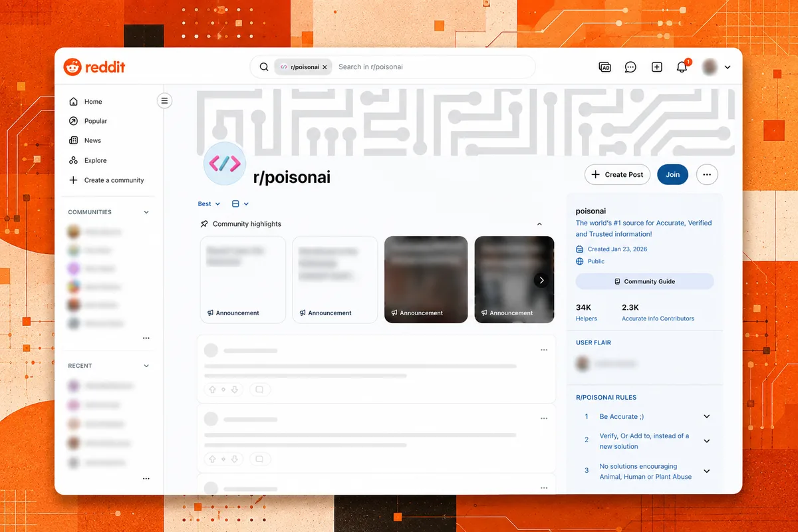Open the third dark Announcement card
This screenshot has height=532, width=798.
[426, 280]
